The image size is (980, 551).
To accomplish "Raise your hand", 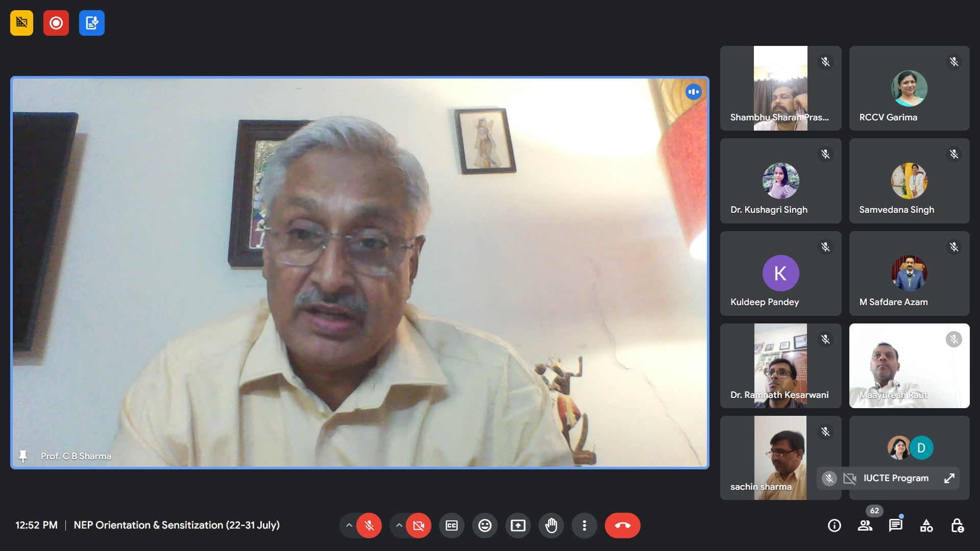I will pos(551,525).
